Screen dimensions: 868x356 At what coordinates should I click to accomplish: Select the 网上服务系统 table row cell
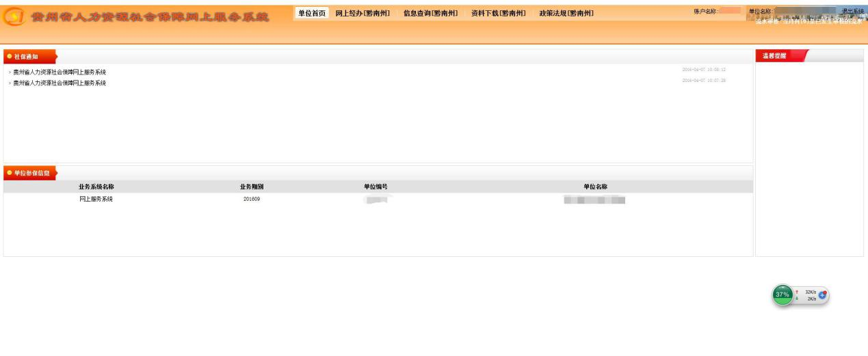click(x=96, y=200)
